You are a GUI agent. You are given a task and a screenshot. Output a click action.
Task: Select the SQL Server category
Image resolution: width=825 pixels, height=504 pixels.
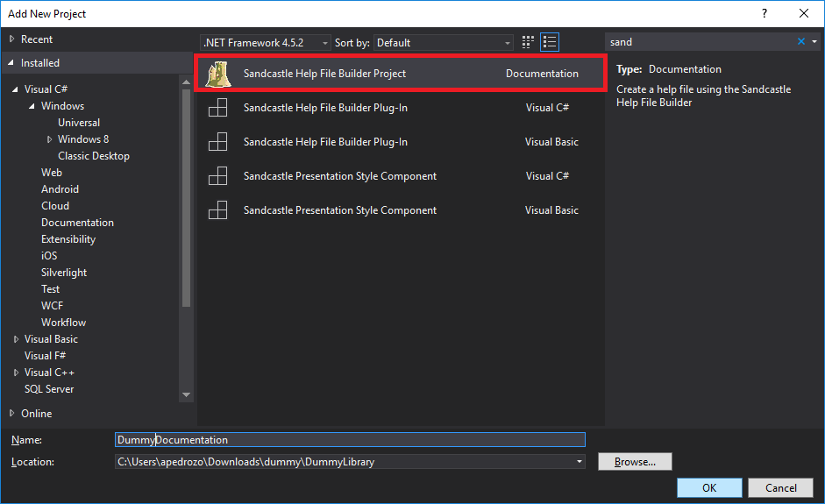click(49, 389)
